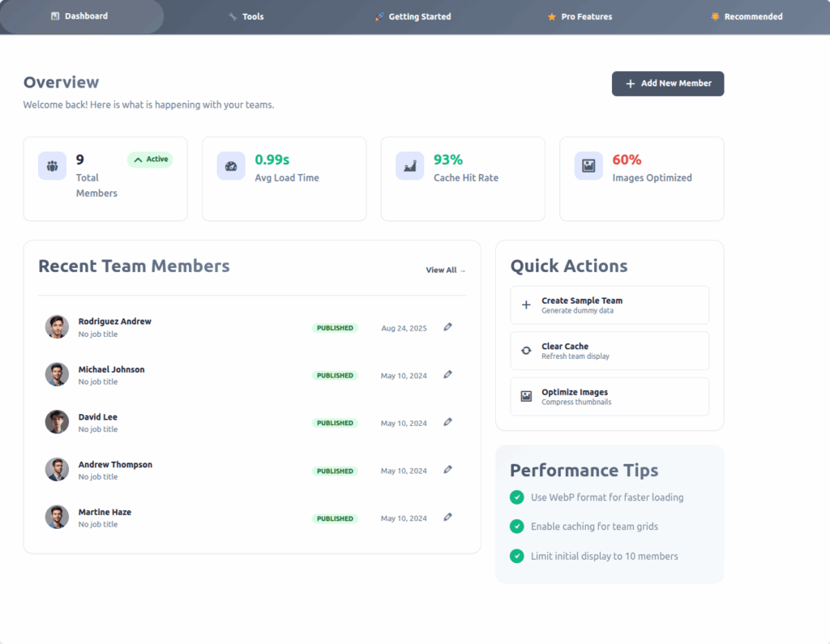Switch to the Getting Started tab
Image resolution: width=830 pixels, height=644 pixels.
413,16
